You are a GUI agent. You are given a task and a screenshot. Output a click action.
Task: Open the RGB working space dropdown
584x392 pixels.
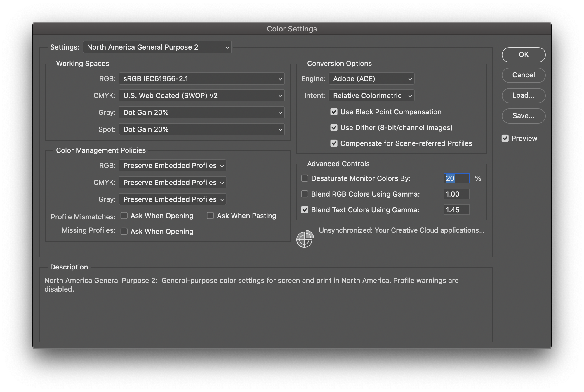(x=201, y=78)
